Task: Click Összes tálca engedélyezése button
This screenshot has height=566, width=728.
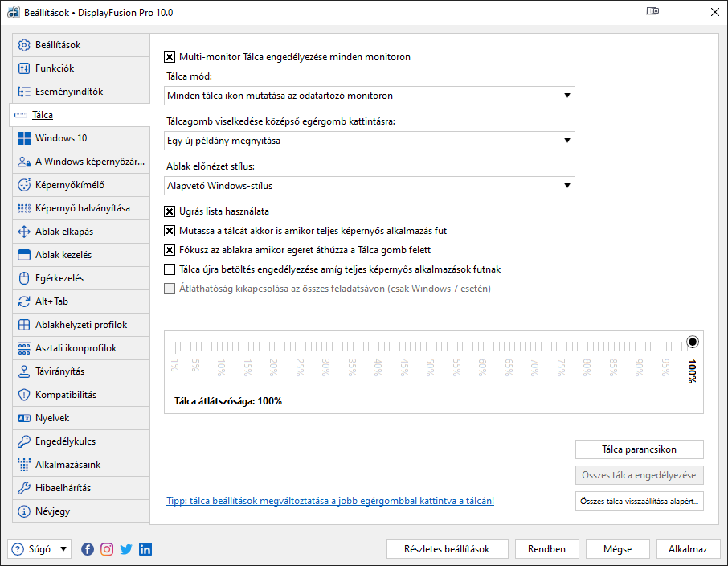Action: coord(640,475)
